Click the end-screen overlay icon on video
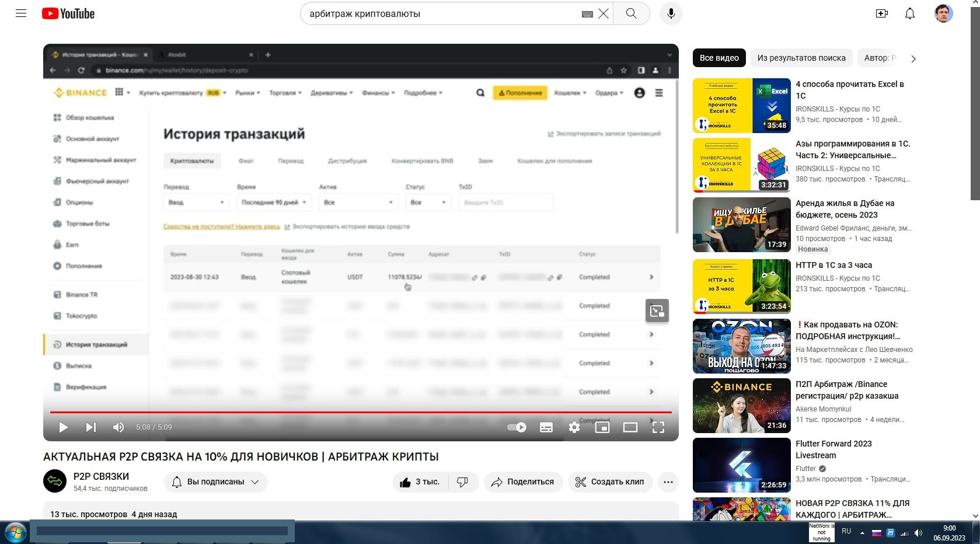Image resolution: width=980 pixels, height=544 pixels. pos(657,311)
